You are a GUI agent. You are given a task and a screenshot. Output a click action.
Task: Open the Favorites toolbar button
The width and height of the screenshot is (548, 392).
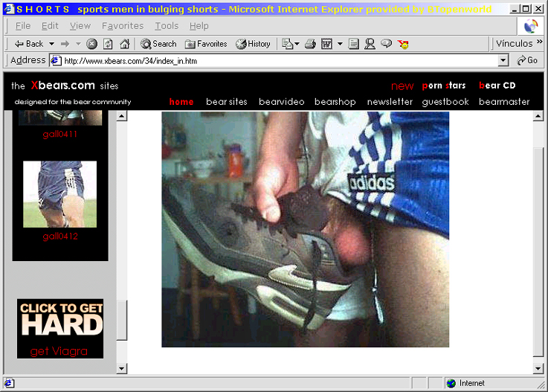pyautogui.click(x=206, y=44)
